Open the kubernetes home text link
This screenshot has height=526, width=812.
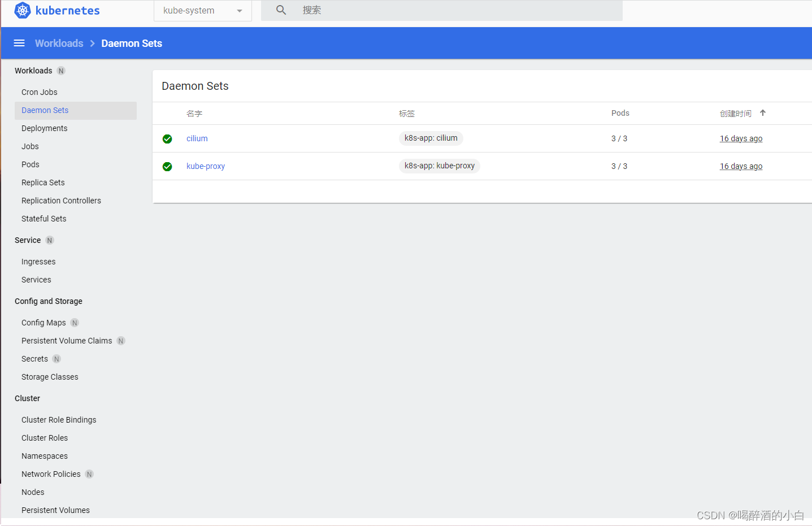(68, 10)
